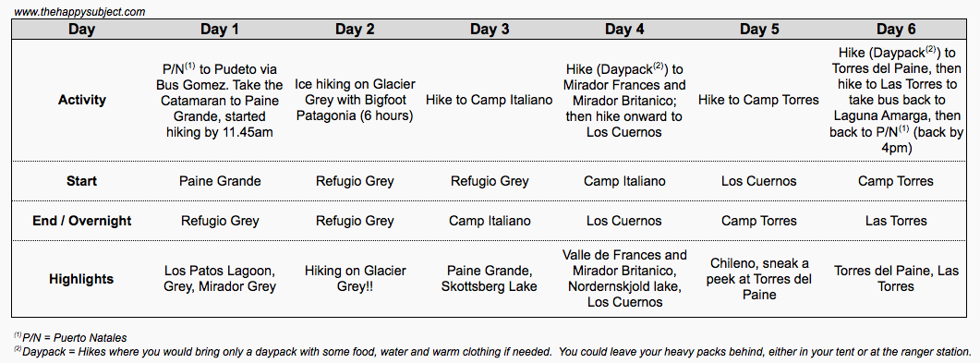This screenshot has height=363, width=980.
Task: Click the Hike to Camp Torres cell
Action: point(758,100)
